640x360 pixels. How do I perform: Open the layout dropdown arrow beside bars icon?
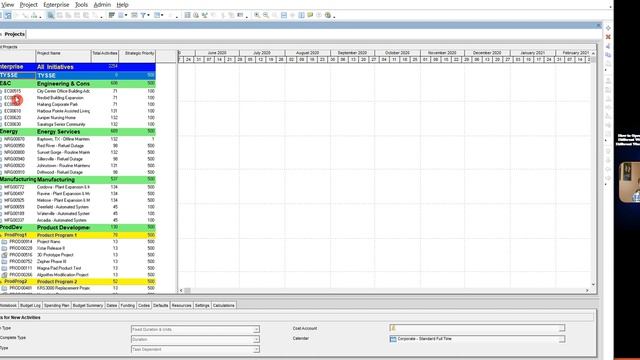coord(126,16)
